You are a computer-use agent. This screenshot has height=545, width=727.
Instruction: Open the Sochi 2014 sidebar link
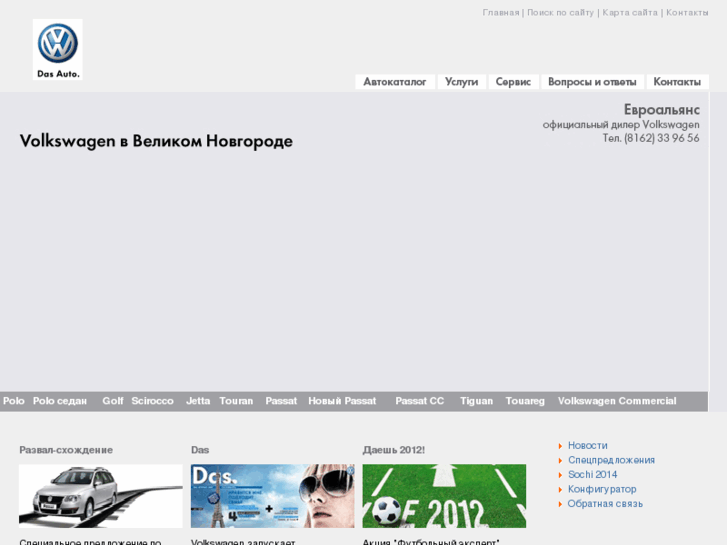[593, 474]
